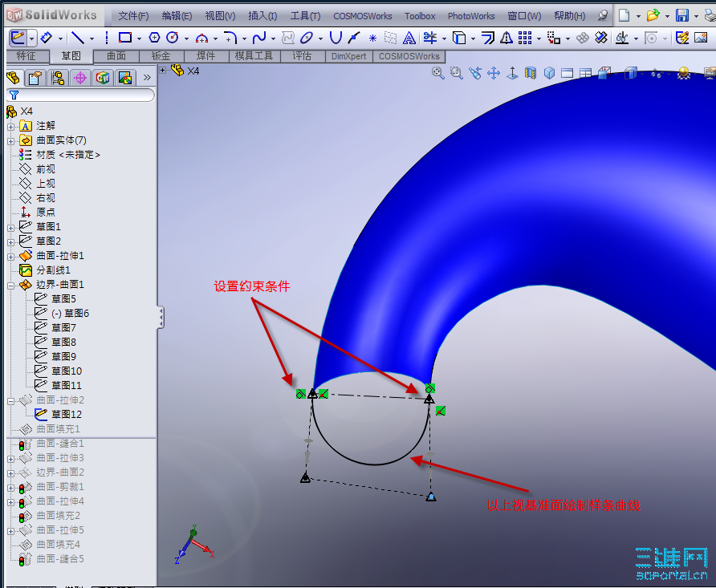Viewport: 716px width, 588px height.
Task: Click the Sketch tool icon
Action: pyautogui.click(x=18, y=38)
